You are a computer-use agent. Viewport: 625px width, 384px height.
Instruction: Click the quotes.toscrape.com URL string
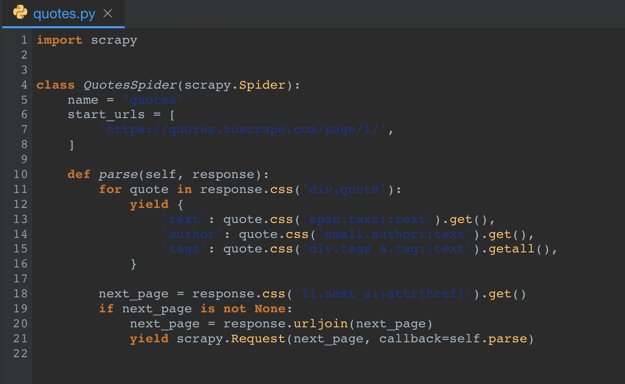coord(243,130)
